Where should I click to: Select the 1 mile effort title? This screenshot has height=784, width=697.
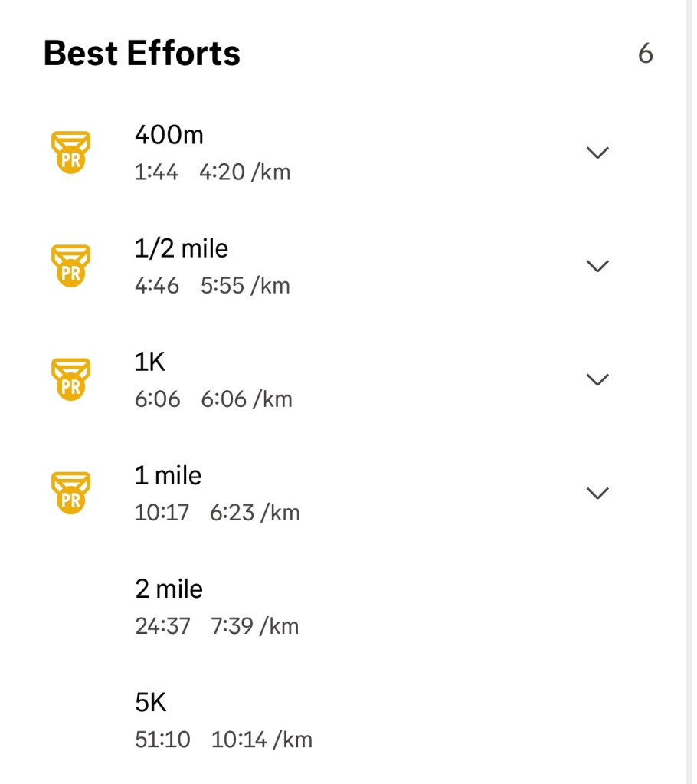pyautogui.click(x=168, y=476)
